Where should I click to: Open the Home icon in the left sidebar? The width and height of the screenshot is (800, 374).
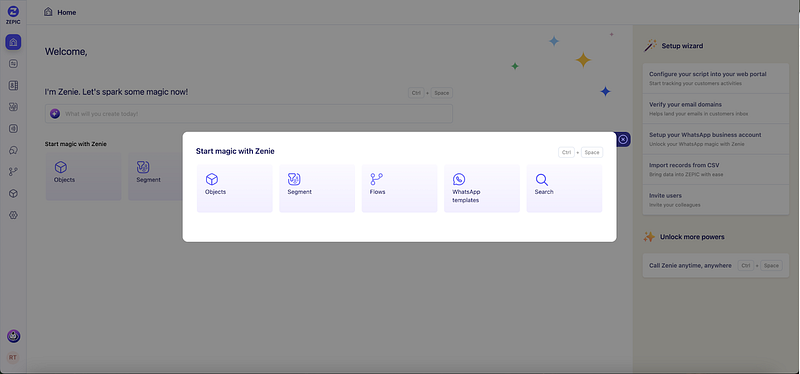click(x=13, y=42)
